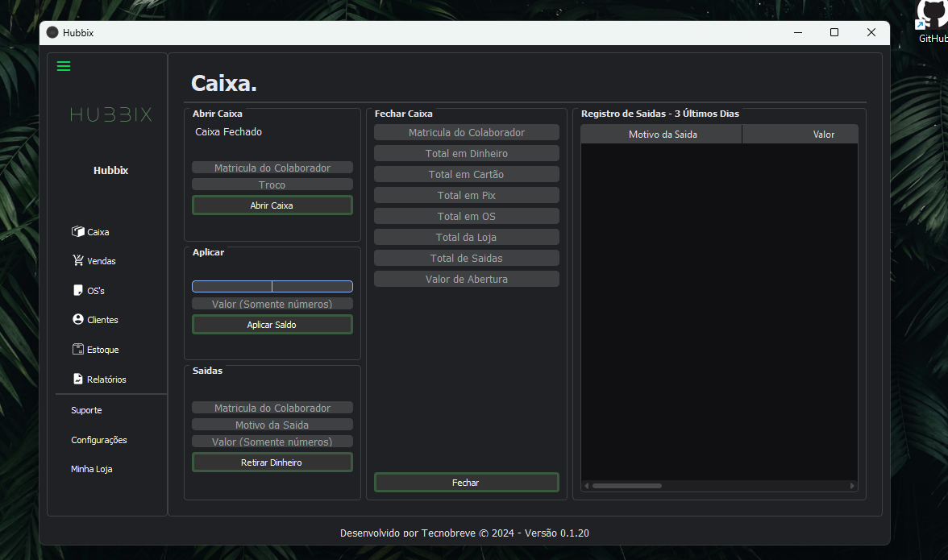Focus the Total em Dinheiro field

(466, 153)
